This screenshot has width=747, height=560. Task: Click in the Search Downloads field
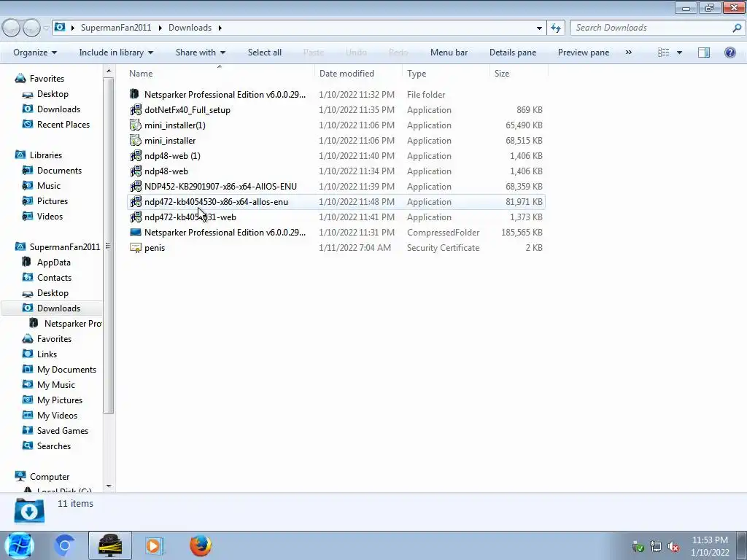point(650,28)
